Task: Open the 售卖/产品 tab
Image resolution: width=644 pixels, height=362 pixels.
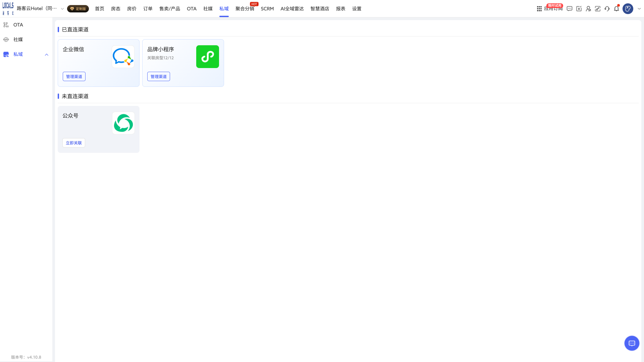Action: 170,9
